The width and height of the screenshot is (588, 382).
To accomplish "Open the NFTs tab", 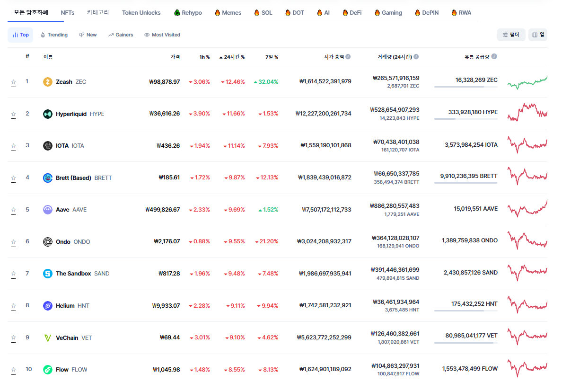I will (68, 13).
